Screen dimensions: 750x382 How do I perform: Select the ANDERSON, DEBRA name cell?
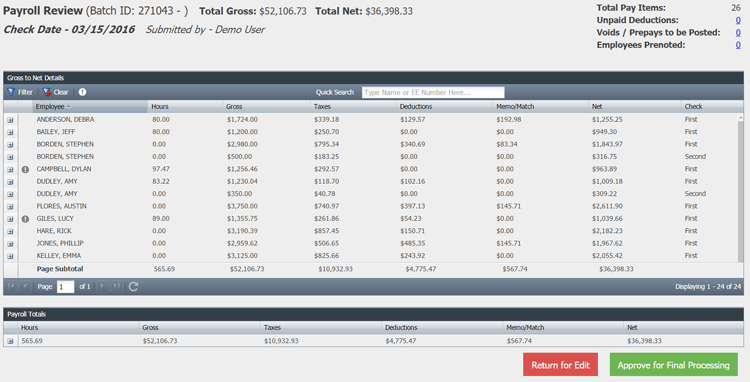point(66,120)
